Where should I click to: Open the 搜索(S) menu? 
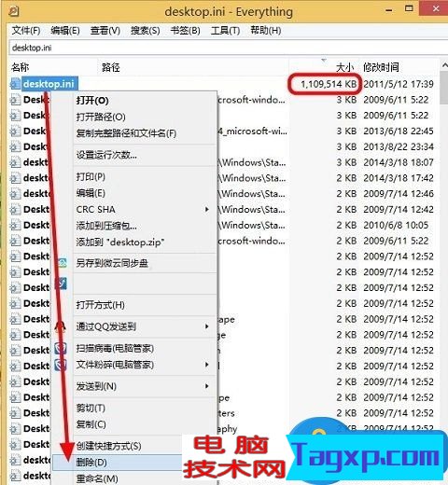pos(146,31)
